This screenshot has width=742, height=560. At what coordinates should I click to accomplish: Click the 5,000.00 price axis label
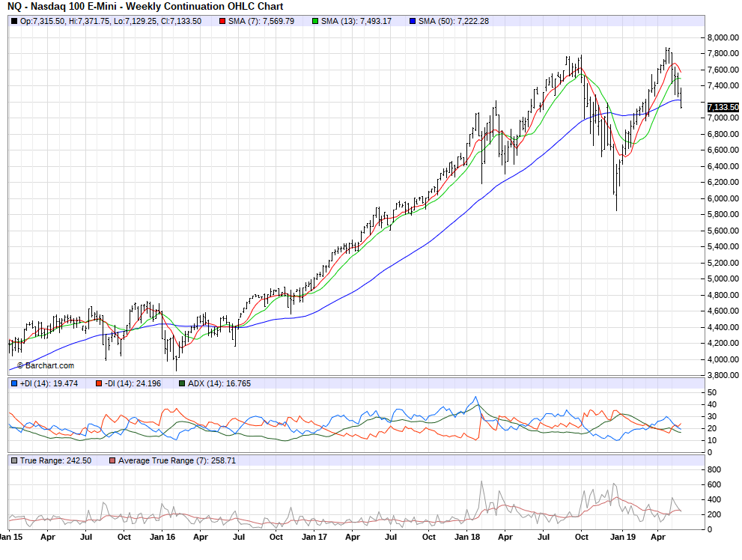pos(723,279)
